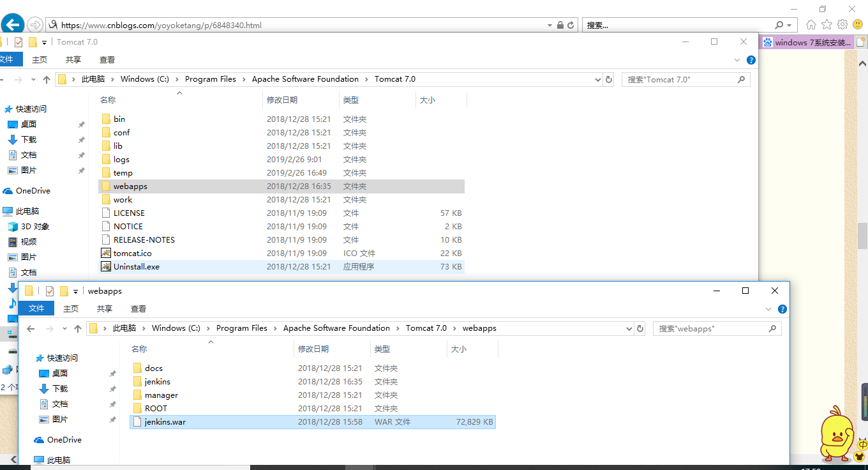Open 主页 tab in Tomcat 7.0 window

point(40,59)
